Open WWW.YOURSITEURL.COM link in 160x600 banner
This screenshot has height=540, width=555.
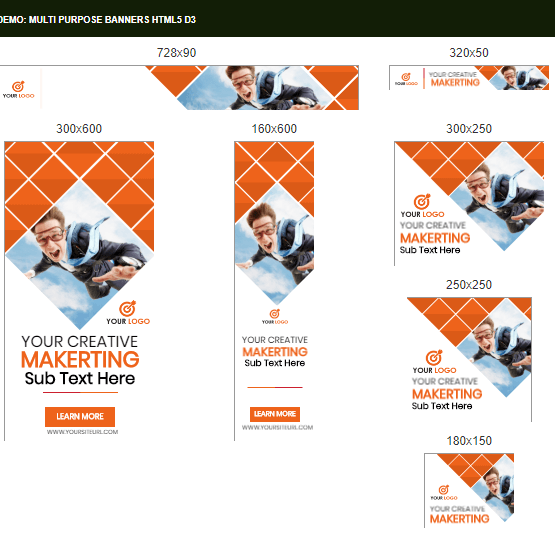coord(278,427)
